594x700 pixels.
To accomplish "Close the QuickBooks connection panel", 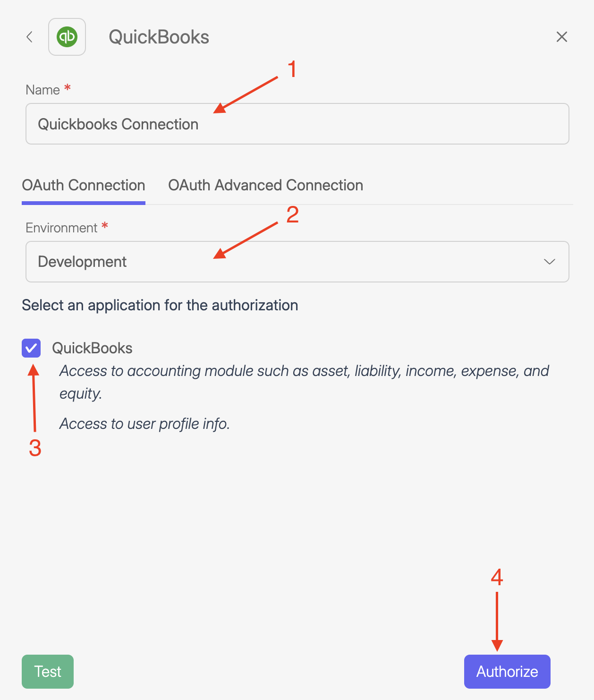I will pyautogui.click(x=561, y=37).
